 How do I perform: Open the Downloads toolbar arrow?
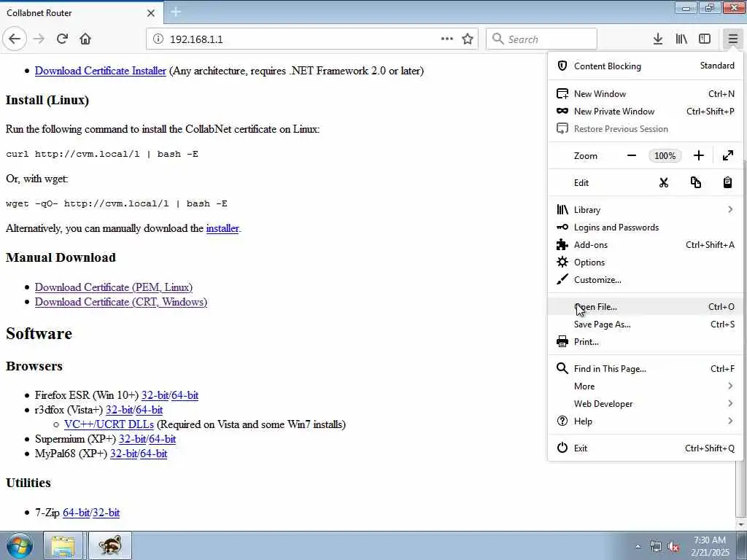pos(658,39)
